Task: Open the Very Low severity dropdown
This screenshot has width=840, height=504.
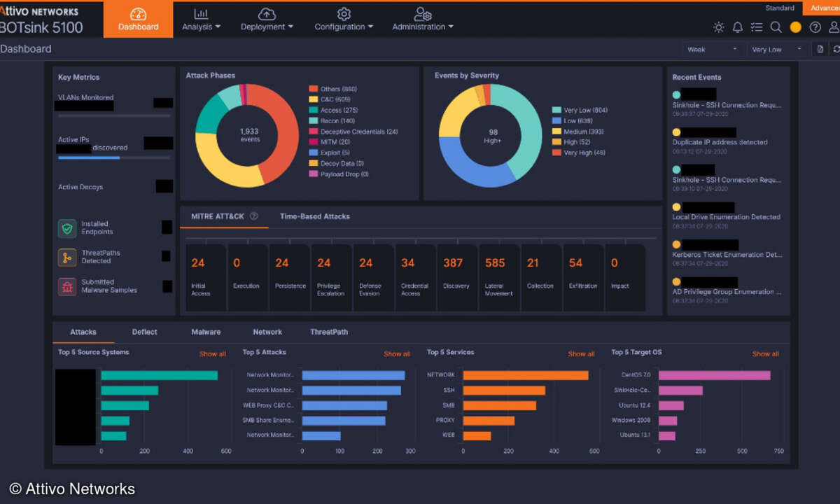Action: (777, 50)
